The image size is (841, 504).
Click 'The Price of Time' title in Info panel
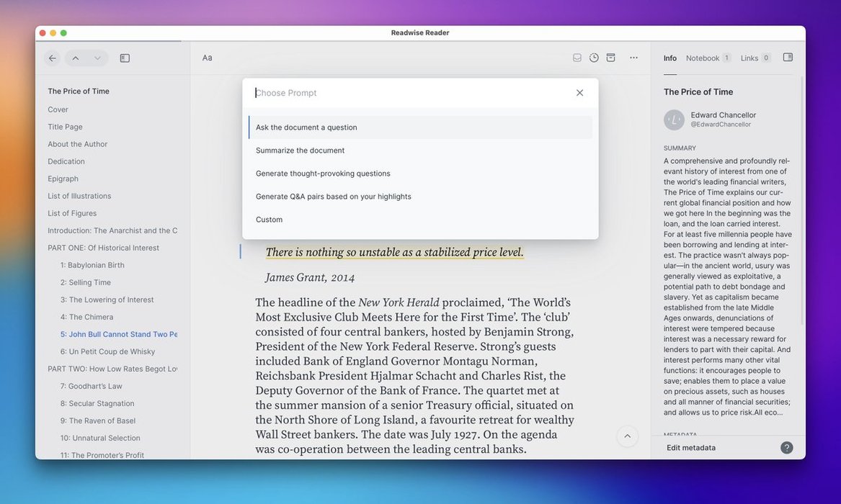point(698,91)
